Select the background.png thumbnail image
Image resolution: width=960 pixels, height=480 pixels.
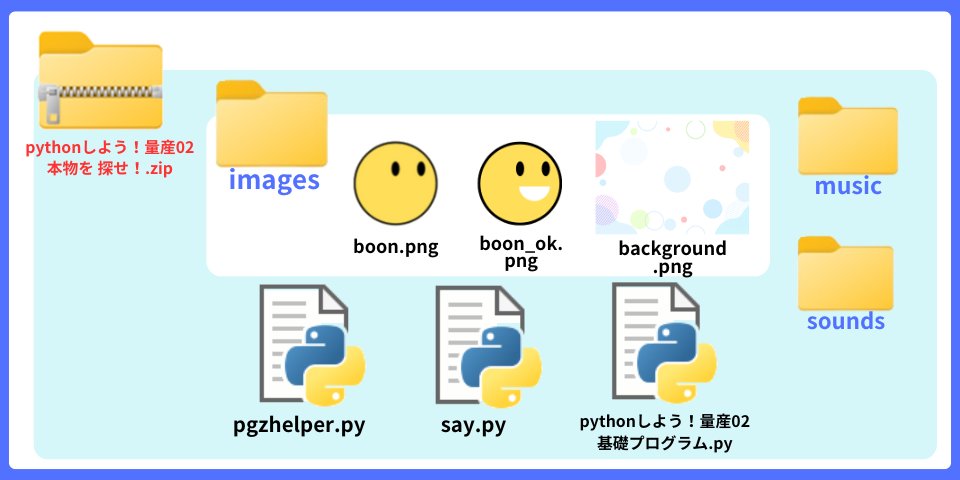672,177
